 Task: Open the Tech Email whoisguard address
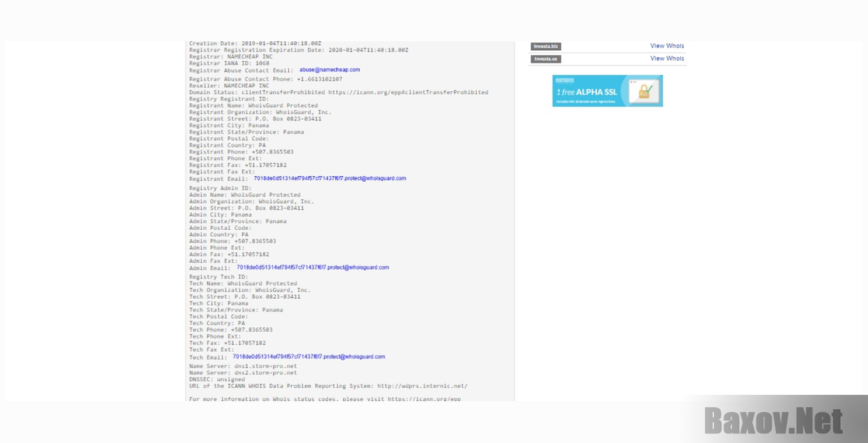309,357
